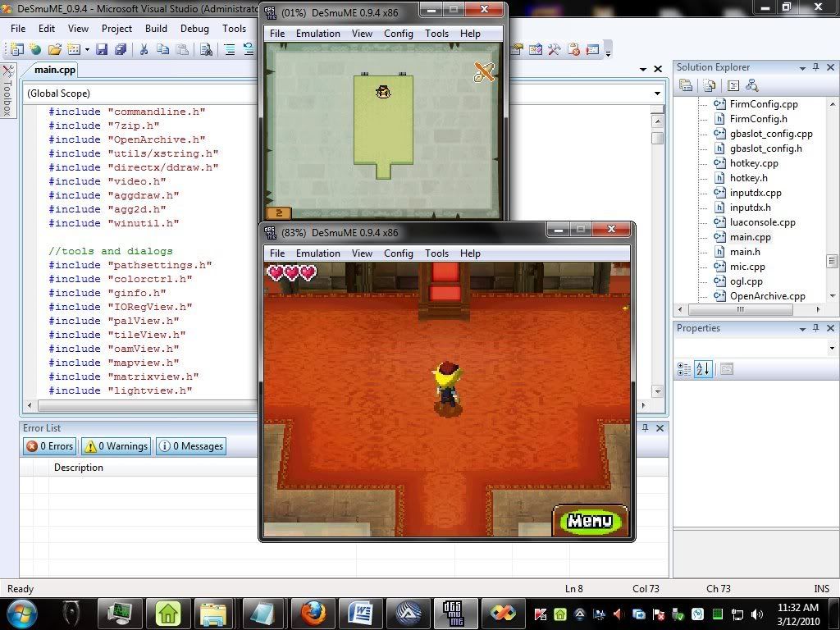The width and height of the screenshot is (840, 630).
Task: Open Config menu in the 83% DeSmuME window
Action: coord(398,253)
